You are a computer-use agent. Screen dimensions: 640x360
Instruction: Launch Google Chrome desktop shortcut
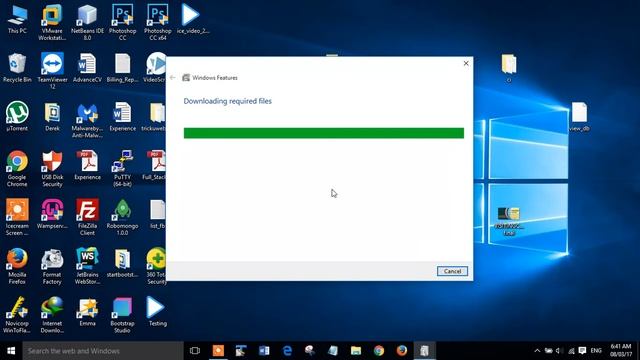(17, 169)
